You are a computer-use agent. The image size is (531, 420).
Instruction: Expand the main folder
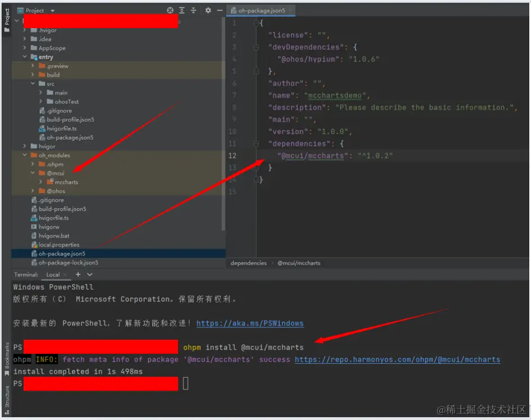point(40,93)
